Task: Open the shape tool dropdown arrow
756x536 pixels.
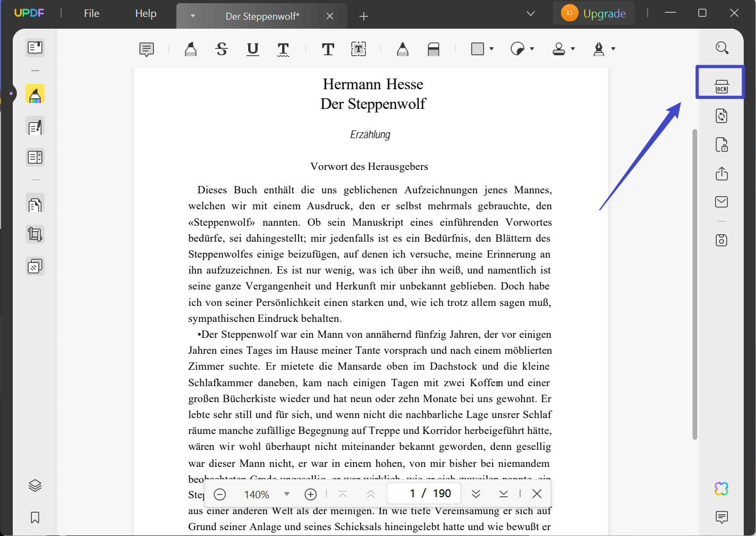Action: click(x=491, y=49)
